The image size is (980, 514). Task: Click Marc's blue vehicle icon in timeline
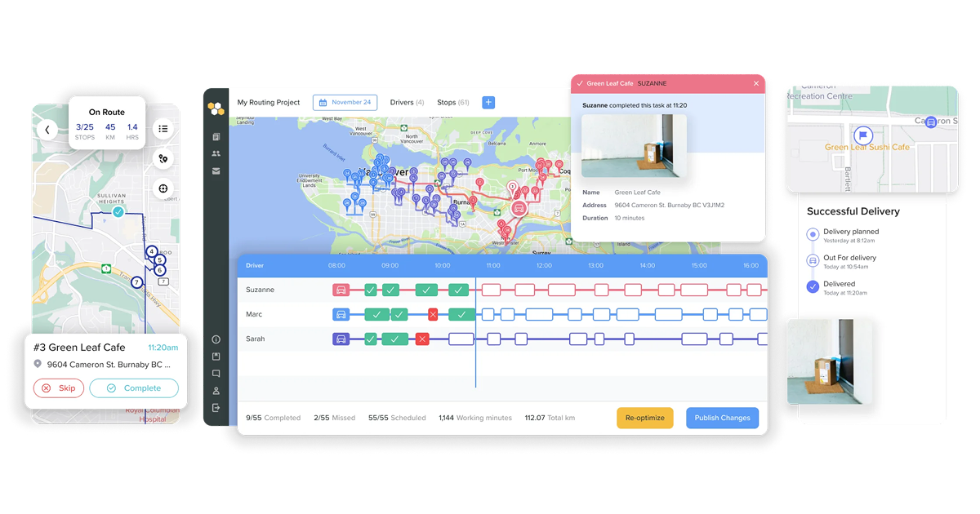click(341, 314)
